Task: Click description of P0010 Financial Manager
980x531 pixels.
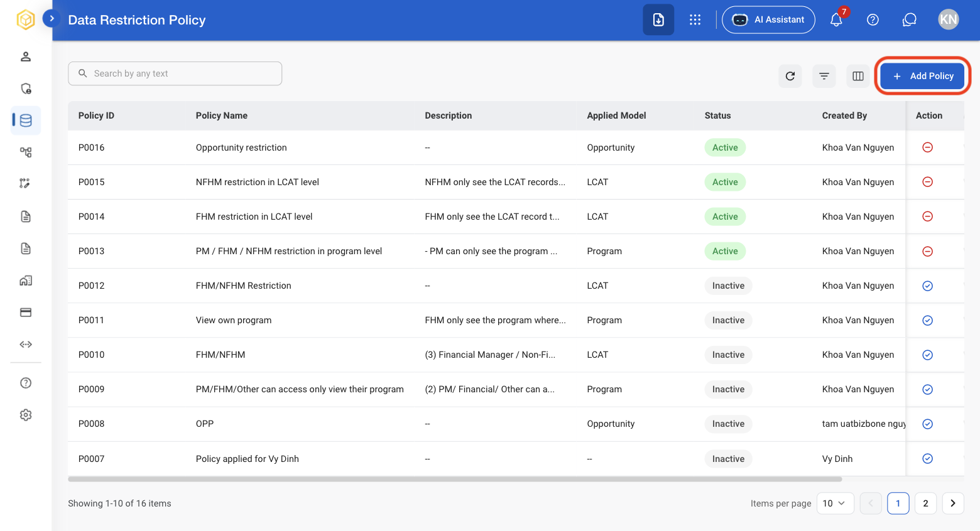Action: click(490, 355)
